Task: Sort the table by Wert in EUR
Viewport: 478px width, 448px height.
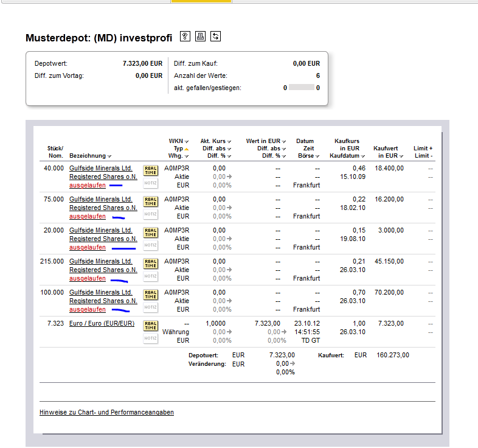Action: click(284, 142)
